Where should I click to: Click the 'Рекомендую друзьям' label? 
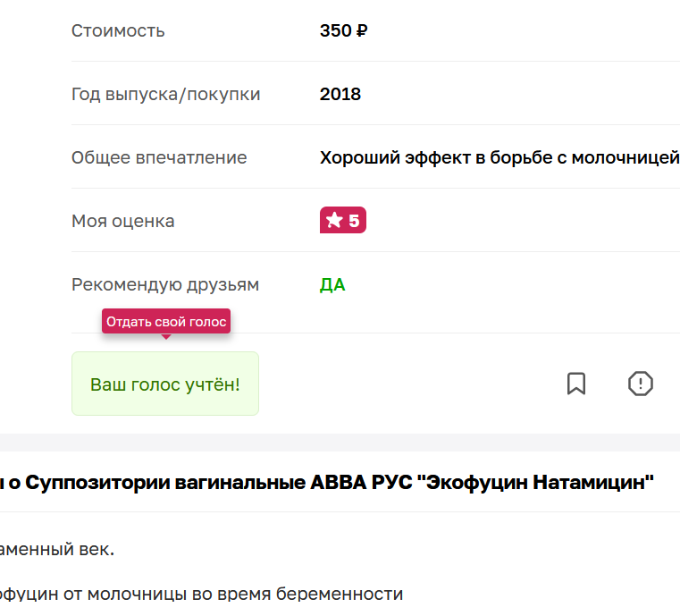[165, 285]
